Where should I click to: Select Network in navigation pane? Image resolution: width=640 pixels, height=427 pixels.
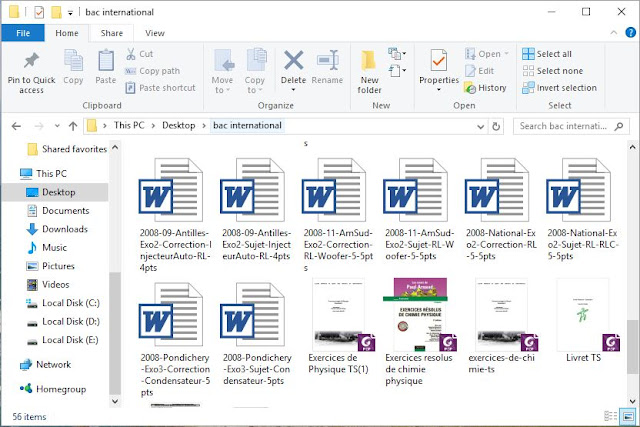pos(45,365)
